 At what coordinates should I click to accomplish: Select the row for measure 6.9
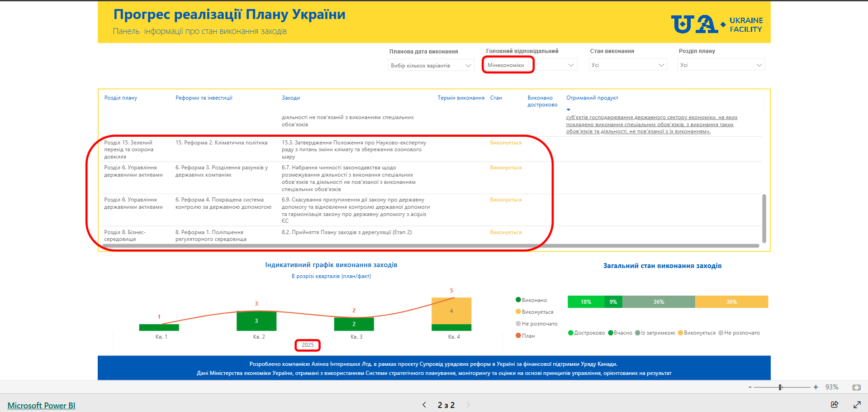[432, 210]
